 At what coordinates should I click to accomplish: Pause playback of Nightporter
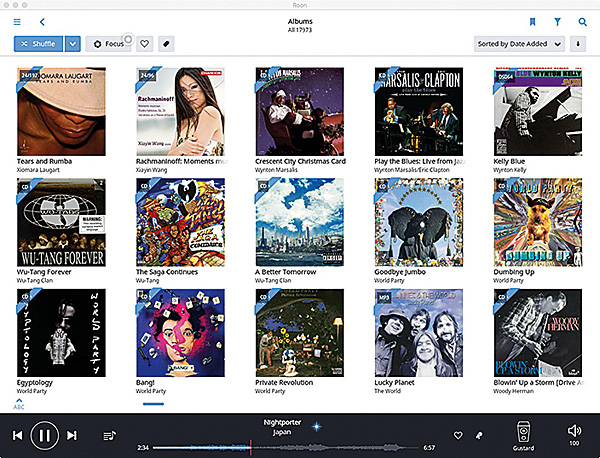click(44, 435)
